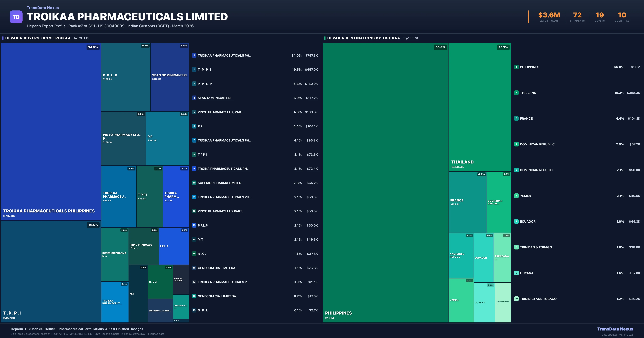The image size is (644, 338).
Task: Select the THAILAND treemap block
Action: click(480, 107)
